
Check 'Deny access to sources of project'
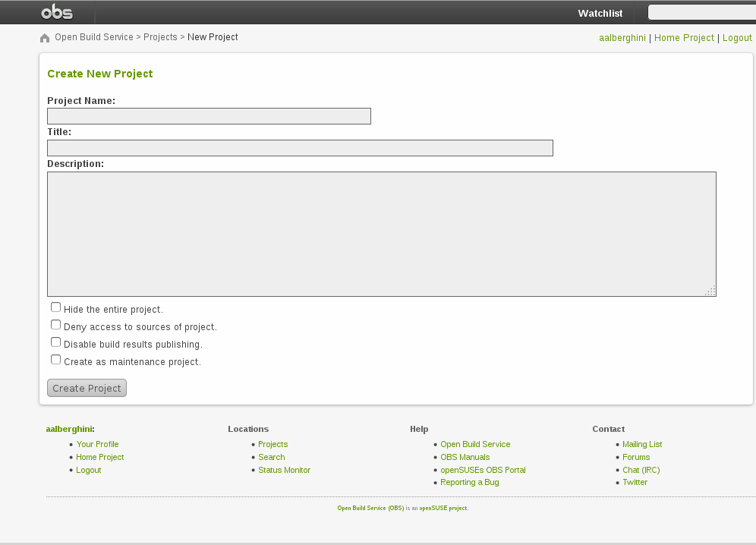tap(55, 325)
